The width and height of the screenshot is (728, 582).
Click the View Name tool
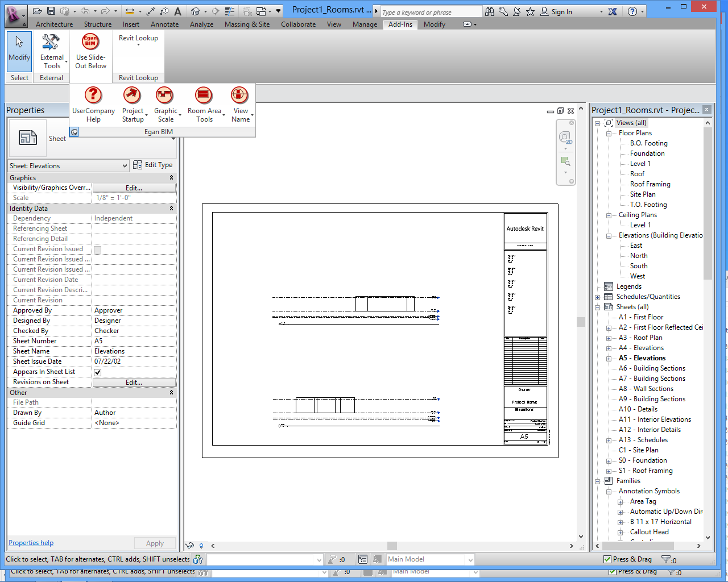pyautogui.click(x=241, y=105)
